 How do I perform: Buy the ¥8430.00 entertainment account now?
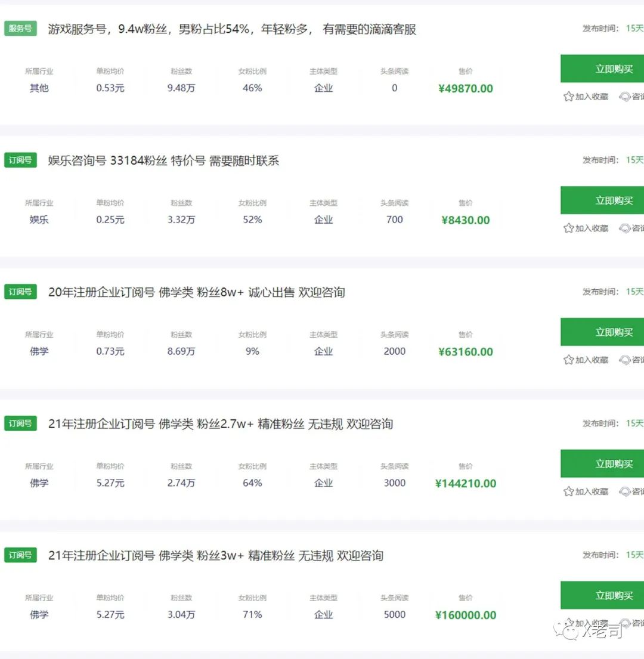(602, 200)
